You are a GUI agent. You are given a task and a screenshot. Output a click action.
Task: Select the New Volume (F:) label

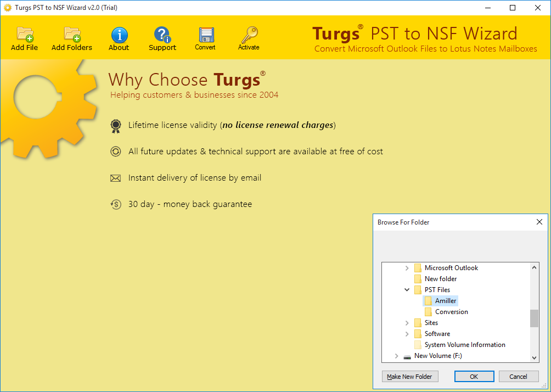click(x=438, y=356)
